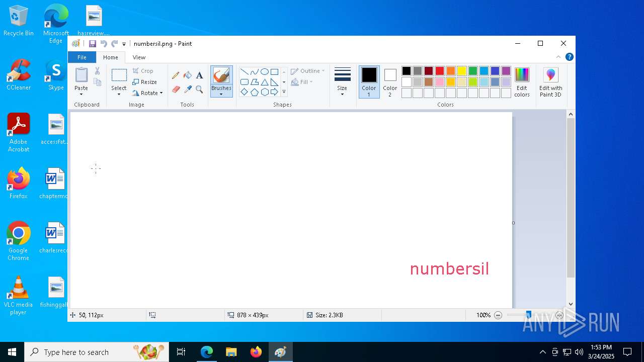644x362 pixels.
Task: Open Customize Quick Access Toolbar dropdown
Action: coord(124,44)
